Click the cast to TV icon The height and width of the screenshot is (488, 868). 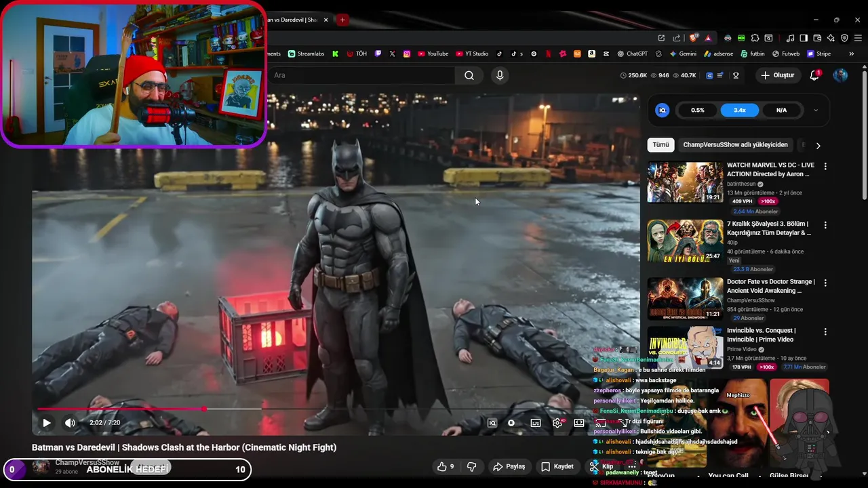click(601, 423)
